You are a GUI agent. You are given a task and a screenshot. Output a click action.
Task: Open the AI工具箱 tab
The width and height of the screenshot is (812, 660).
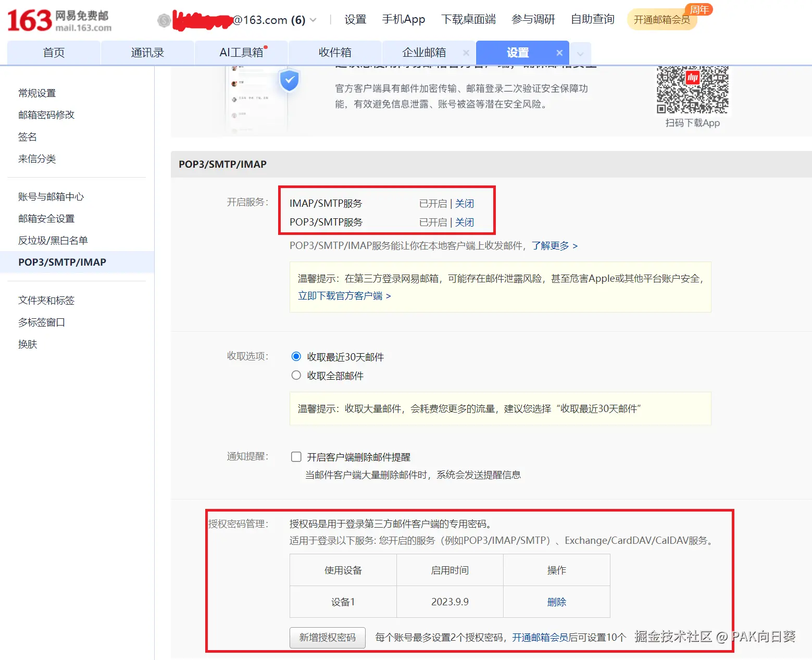pos(241,53)
